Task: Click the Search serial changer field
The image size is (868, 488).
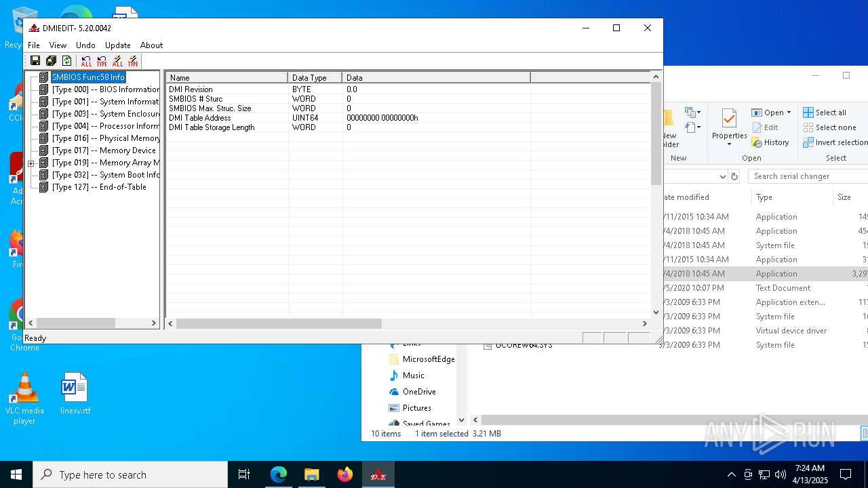Action: pyautogui.click(x=808, y=176)
